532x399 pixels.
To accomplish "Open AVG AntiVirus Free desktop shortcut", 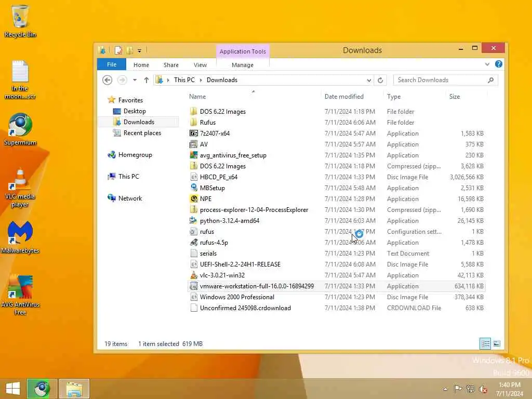I will tap(20, 295).
